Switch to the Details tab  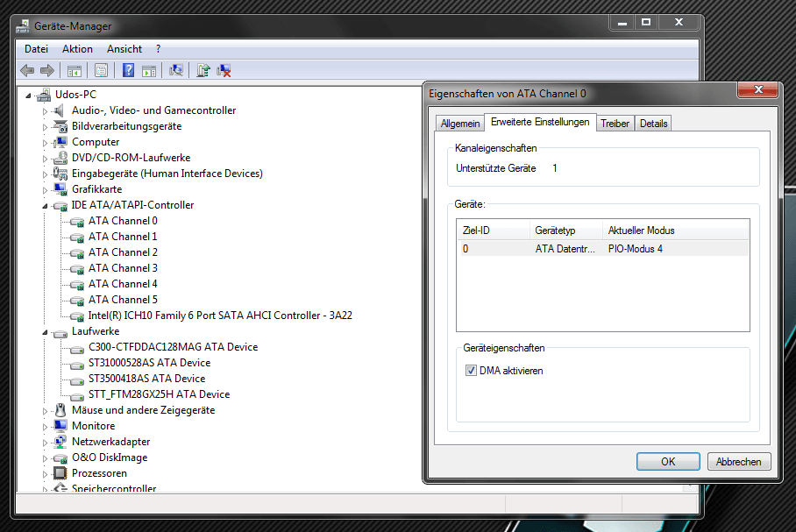point(653,124)
